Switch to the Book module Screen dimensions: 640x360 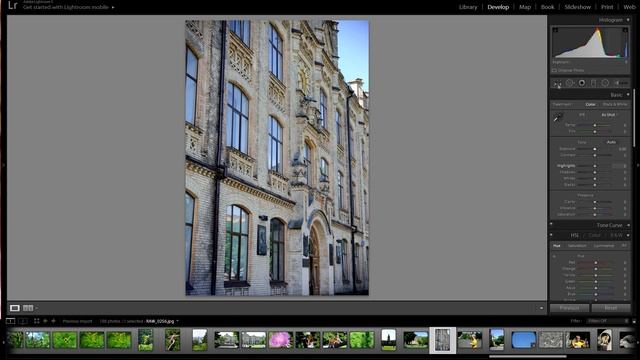(547, 7)
